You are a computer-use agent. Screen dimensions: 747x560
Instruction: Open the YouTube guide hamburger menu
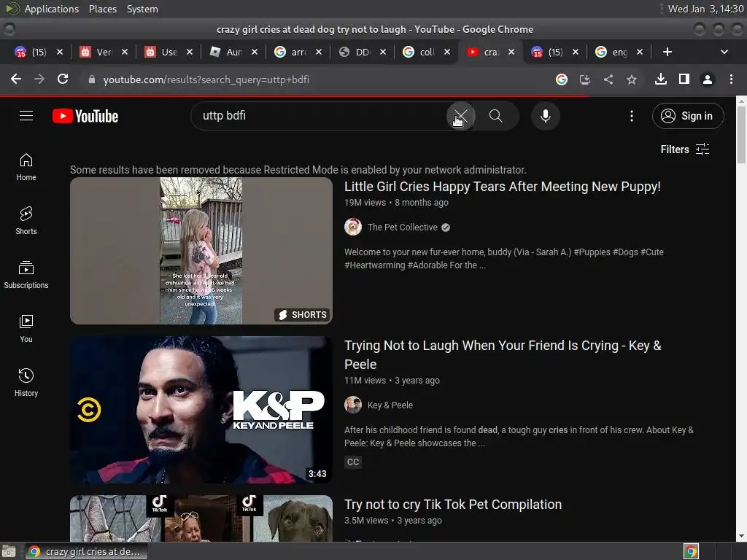point(26,116)
